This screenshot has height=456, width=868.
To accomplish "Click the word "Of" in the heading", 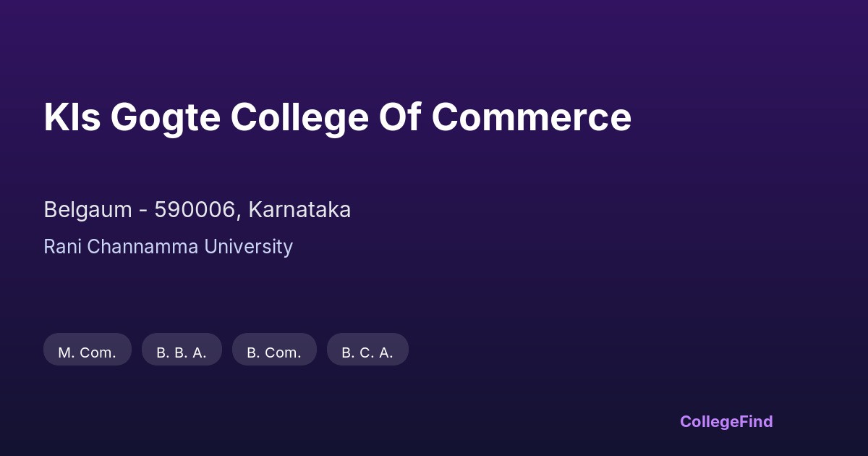I will (400, 117).
